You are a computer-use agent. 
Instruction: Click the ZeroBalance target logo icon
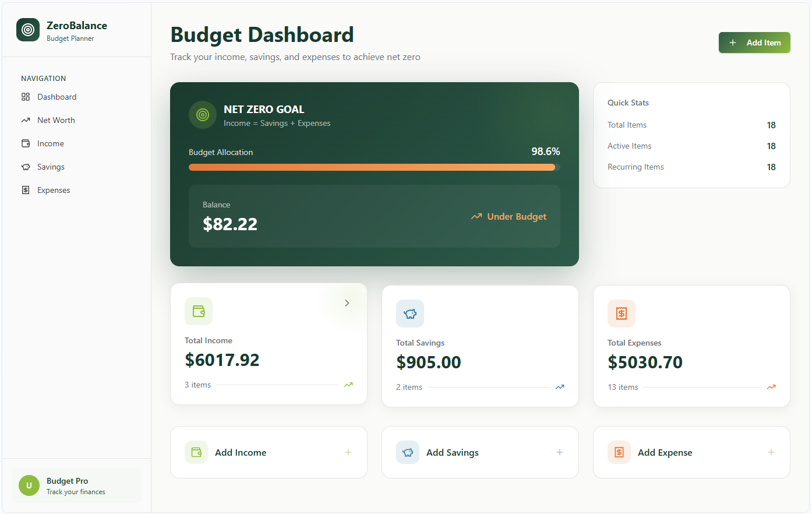(28, 30)
